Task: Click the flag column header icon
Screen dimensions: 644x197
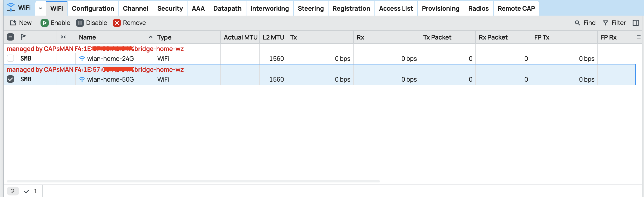Action: pos(23,37)
